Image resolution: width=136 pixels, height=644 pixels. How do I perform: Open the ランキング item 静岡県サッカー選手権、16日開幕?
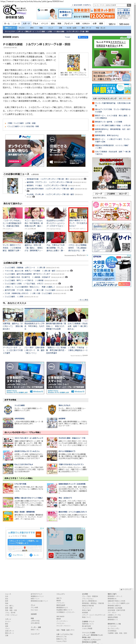[108, 122]
